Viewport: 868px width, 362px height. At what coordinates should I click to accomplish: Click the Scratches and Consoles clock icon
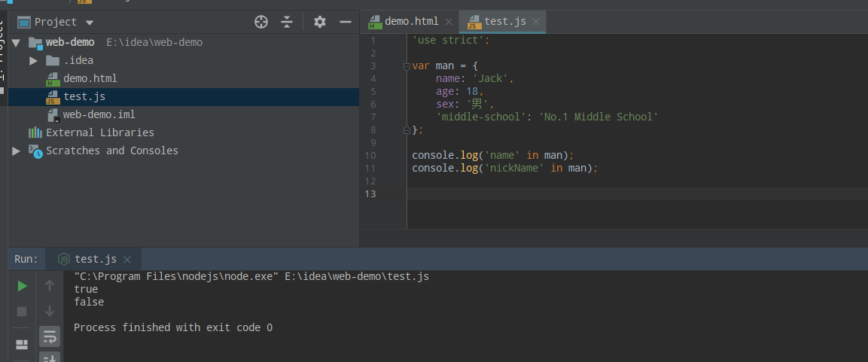pos(35,151)
